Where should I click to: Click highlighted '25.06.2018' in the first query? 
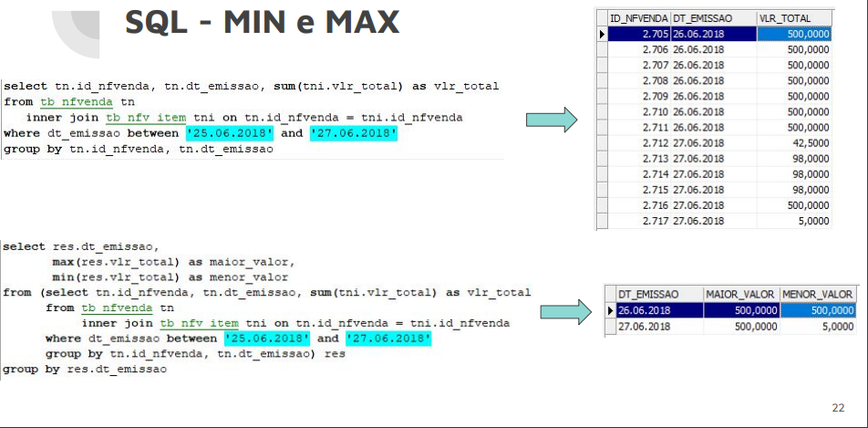pos(232,133)
